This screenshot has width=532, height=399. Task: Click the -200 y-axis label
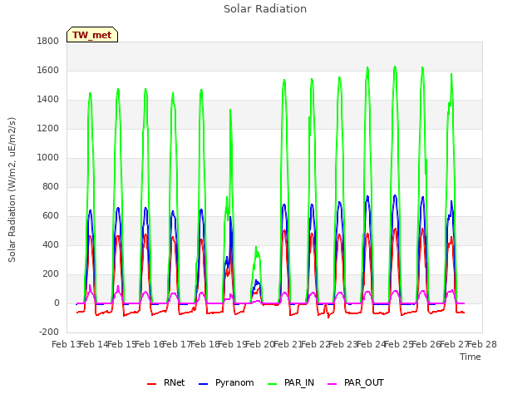tap(49, 332)
